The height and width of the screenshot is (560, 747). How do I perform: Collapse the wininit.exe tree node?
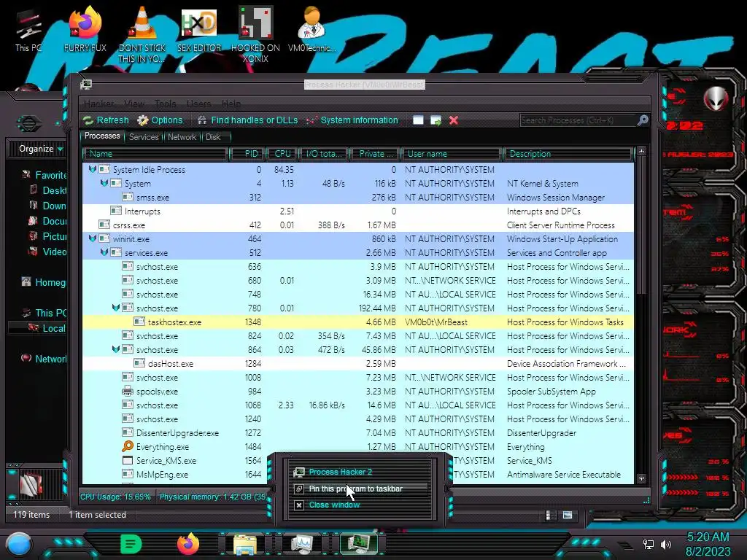pyautogui.click(x=93, y=238)
